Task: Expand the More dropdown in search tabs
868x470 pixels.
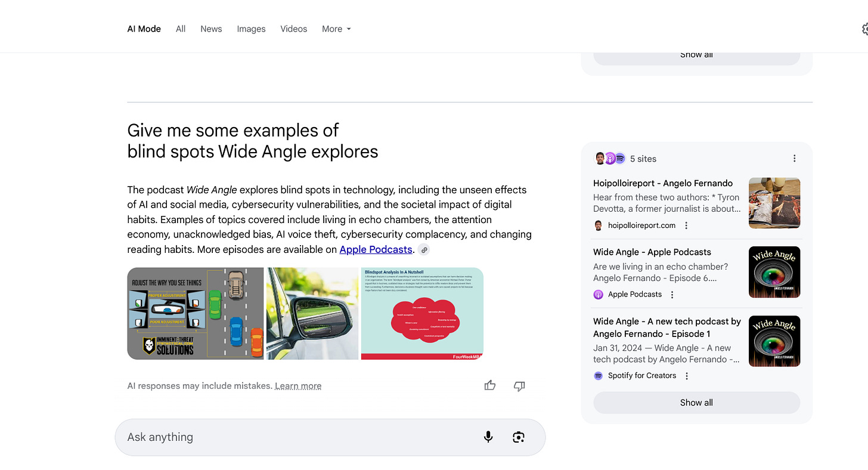Action: [x=336, y=29]
